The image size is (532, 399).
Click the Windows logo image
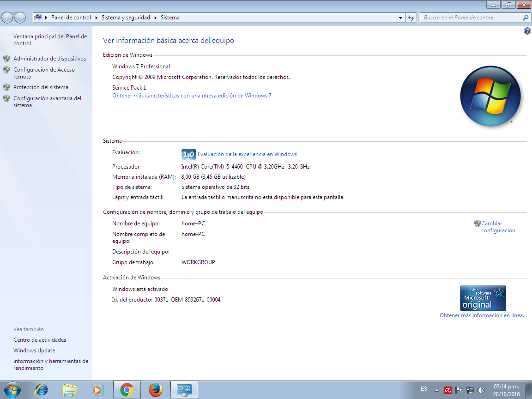[490, 96]
